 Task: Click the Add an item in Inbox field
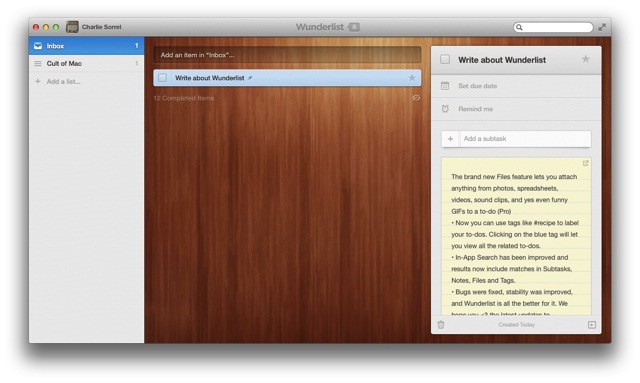(287, 55)
